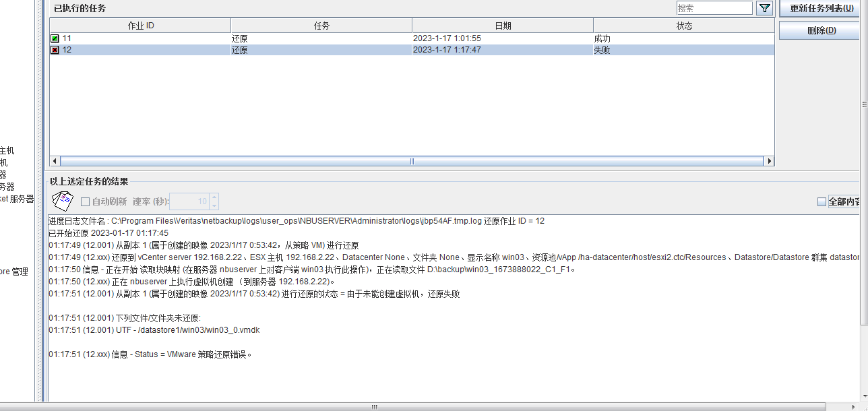Screen dimensions: 868x411
Task: Click the log line about reading D:\backup\win03 file
Action: 313,270
